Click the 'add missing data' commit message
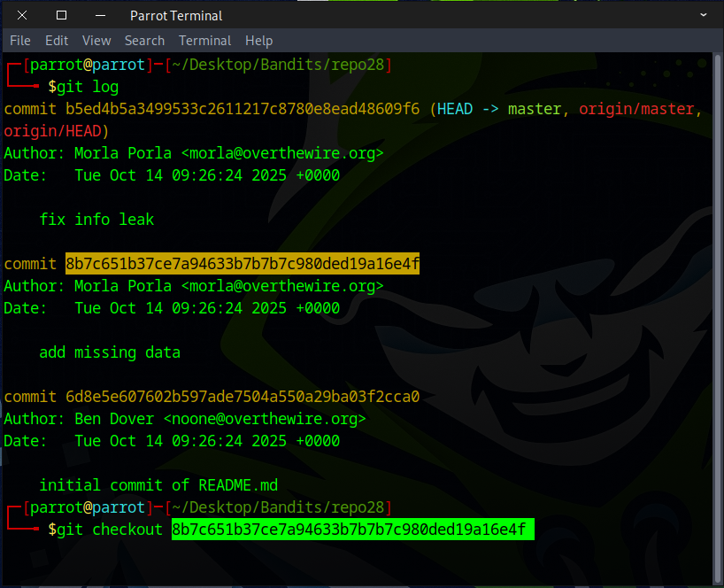Viewport: 724px width, 588px height. 110,352
